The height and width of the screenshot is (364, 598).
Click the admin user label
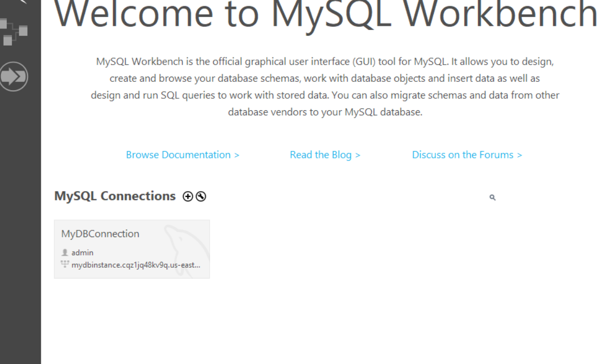82,253
